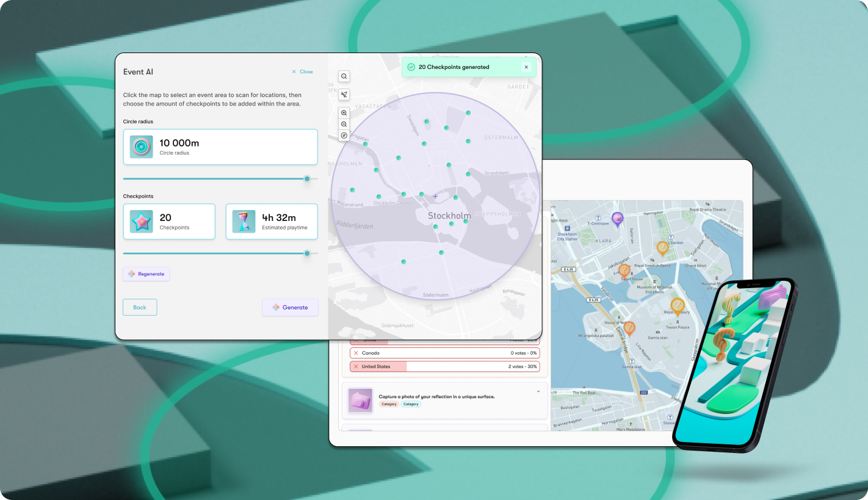This screenshot has width=868, height=500.
Task: Click the red X beside Canada
Action: [356, 353]
